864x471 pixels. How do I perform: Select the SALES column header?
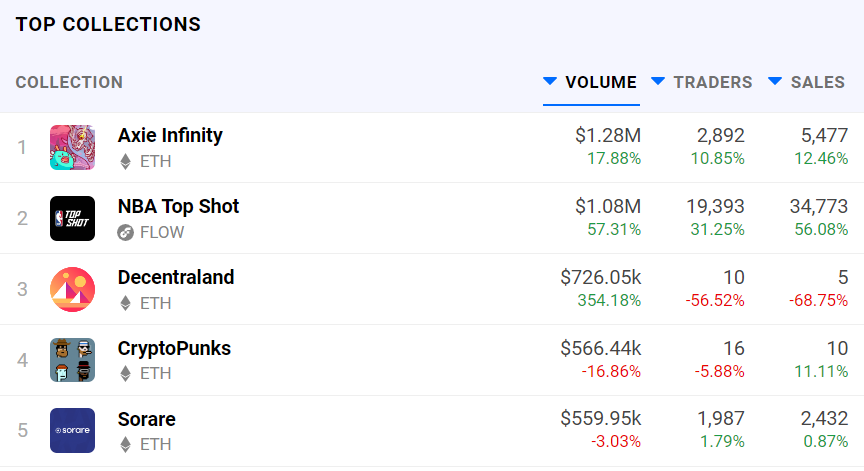(x=818, y=82)
